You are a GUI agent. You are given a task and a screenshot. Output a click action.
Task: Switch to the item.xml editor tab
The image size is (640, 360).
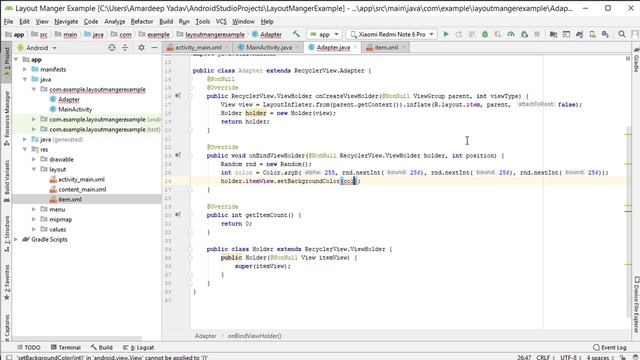(386, 47)
